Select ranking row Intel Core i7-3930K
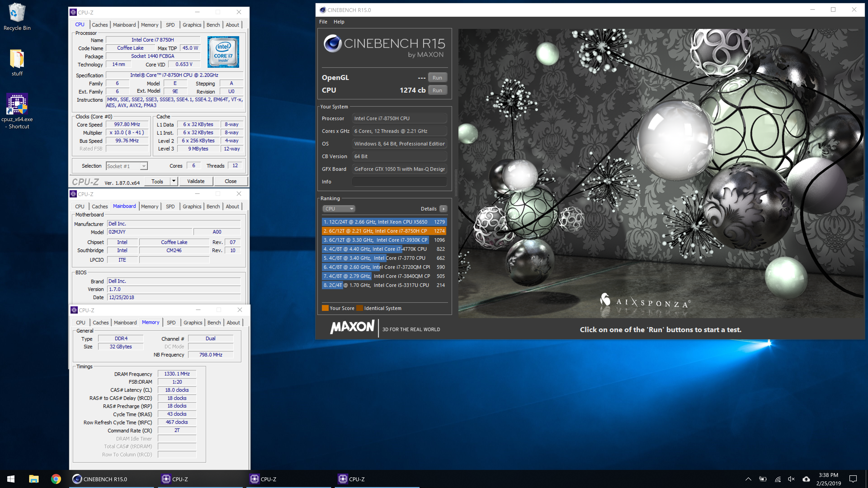This screenshot has width=868, height=488. click(384, 240)
